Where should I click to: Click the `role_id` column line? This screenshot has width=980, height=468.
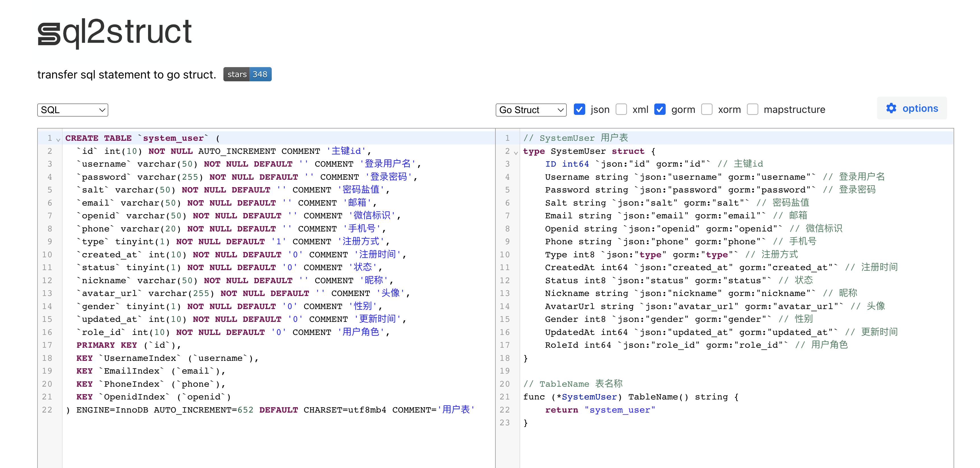[233, 332]
